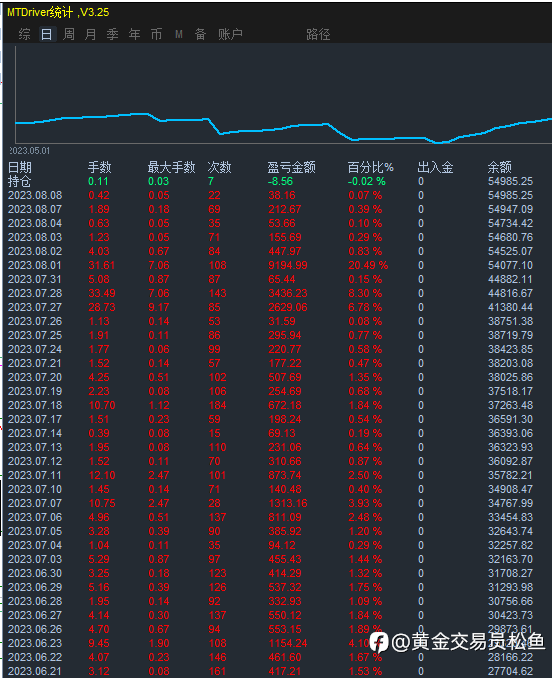Click the 507.69 profit amount
Image resolution: width=552 pixels, height=678 pixels.
pyautogui.click(x=285, y=377)
